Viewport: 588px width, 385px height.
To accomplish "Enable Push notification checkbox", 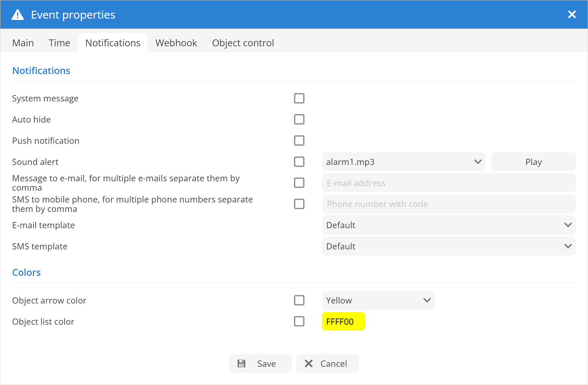I will 299,141.
